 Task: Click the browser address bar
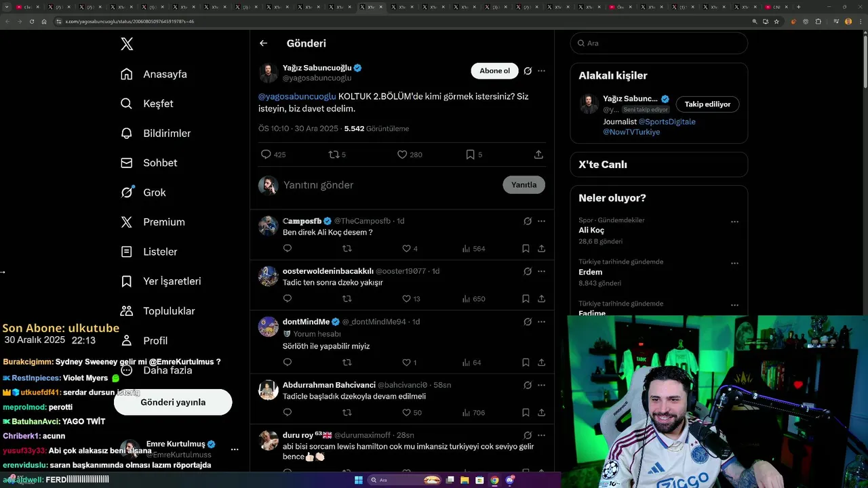click(400, 22)
